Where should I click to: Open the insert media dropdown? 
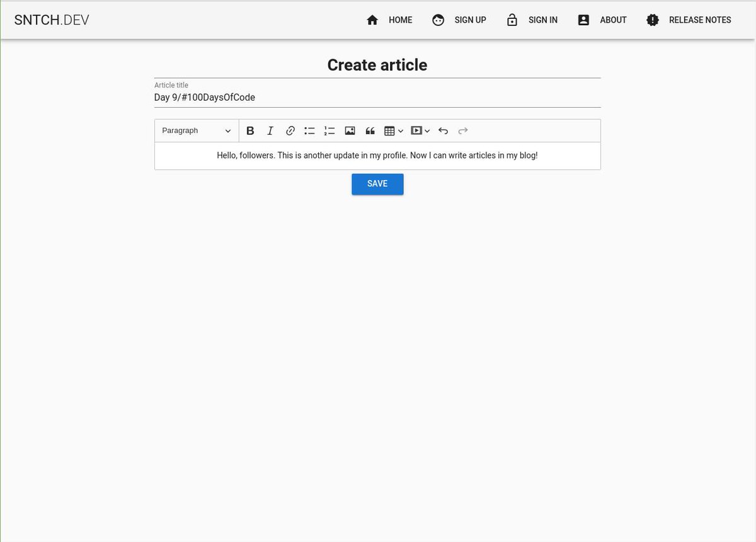point(420,131)
